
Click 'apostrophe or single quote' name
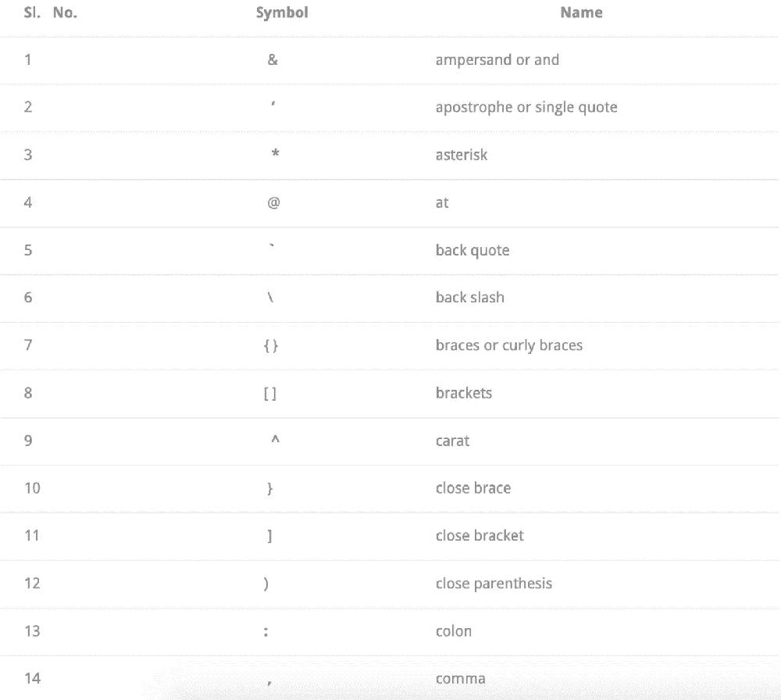(x=526, y=108)
